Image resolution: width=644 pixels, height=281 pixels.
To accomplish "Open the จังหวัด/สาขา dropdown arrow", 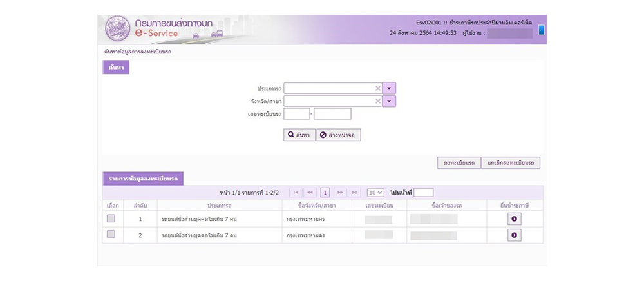I will [x=389, y=101].
